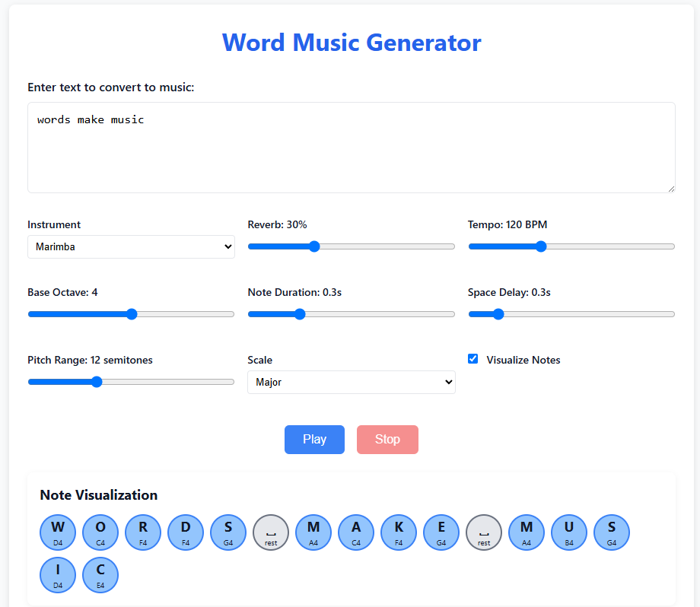700x607 pixels.
Task: Open the Scale dropdown showing Major
Action: coord(352,382)
